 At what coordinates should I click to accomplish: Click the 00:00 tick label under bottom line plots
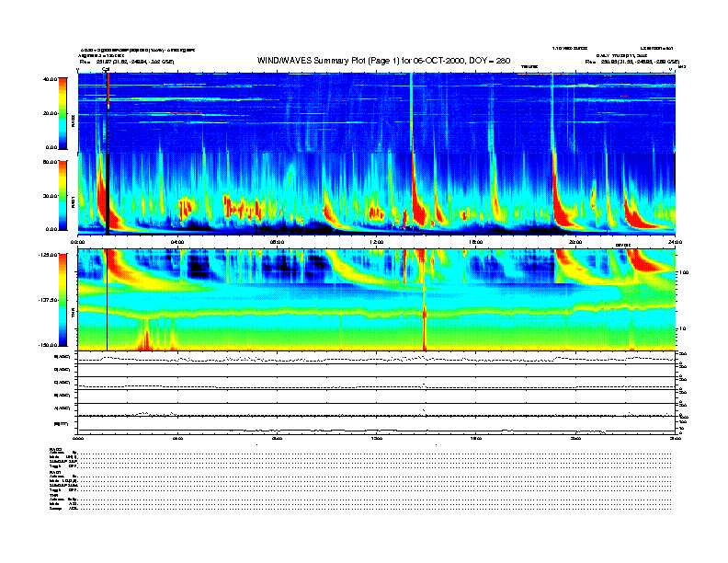click(78, 438)
